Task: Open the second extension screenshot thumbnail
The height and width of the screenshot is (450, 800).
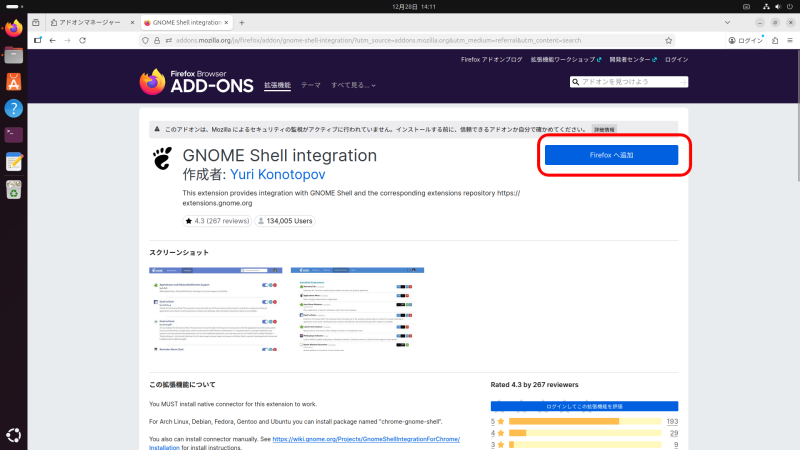Action: click(357, 309)
